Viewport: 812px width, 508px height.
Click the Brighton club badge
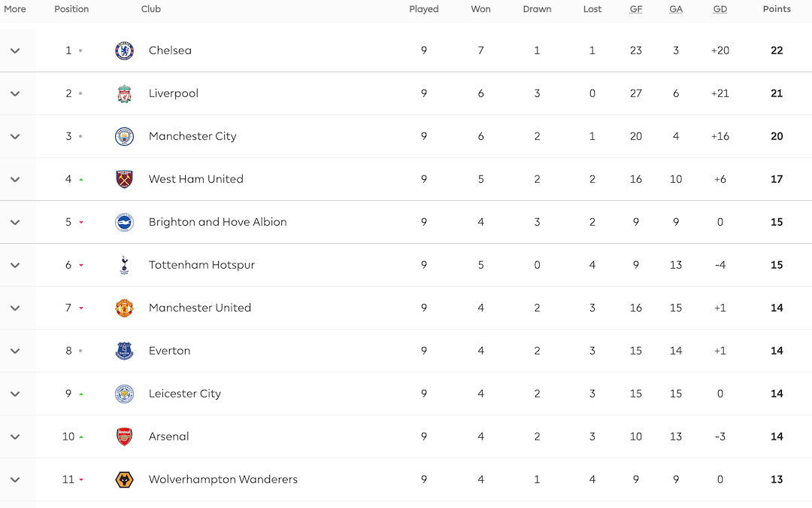[124, 222]
